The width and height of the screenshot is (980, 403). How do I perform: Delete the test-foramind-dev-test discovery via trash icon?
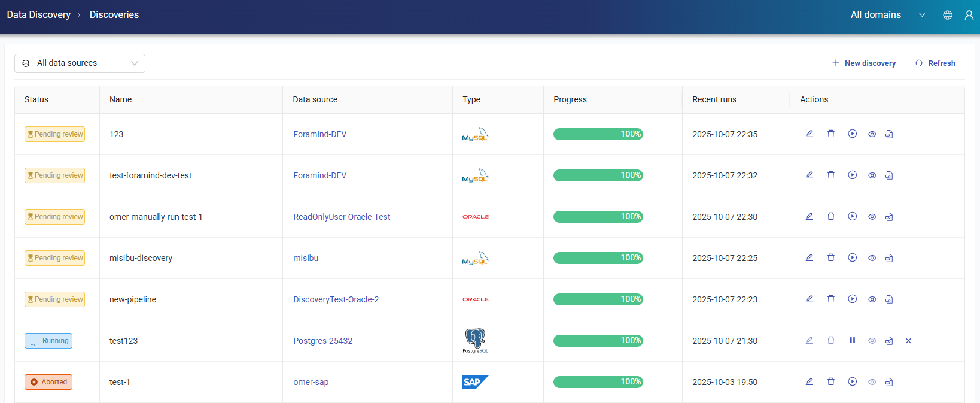pos(830,175)
